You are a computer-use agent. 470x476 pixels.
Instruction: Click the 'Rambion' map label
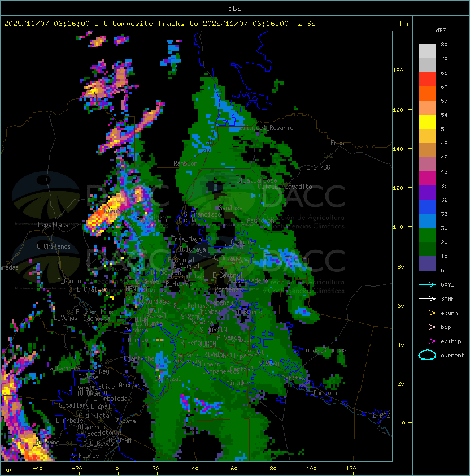coord(185,163)
